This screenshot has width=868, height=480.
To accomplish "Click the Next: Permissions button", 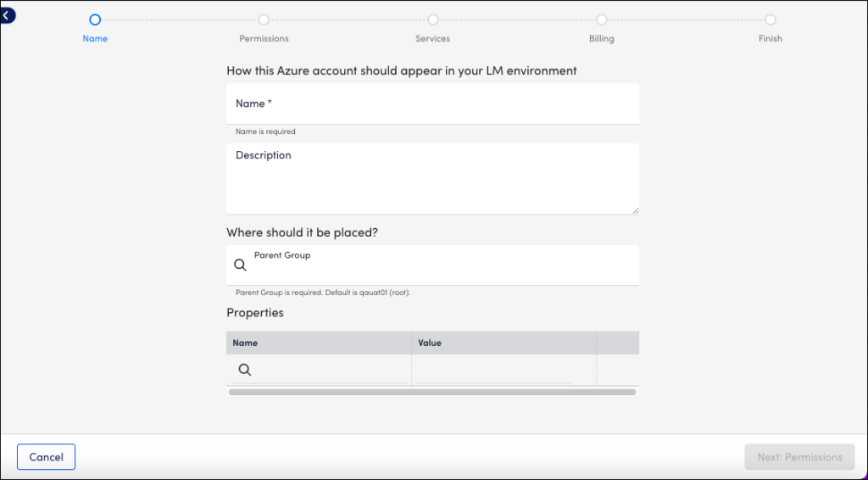I will (x=800, y=457).
